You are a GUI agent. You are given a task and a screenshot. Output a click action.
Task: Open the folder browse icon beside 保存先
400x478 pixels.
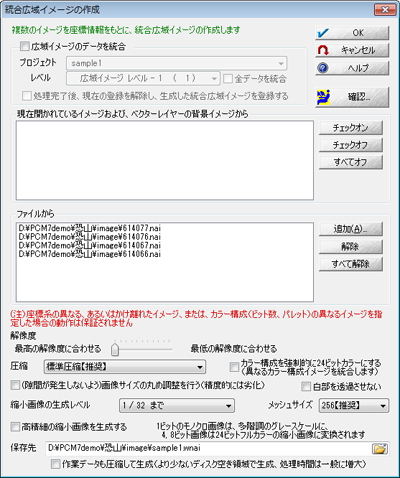point(380,449)
